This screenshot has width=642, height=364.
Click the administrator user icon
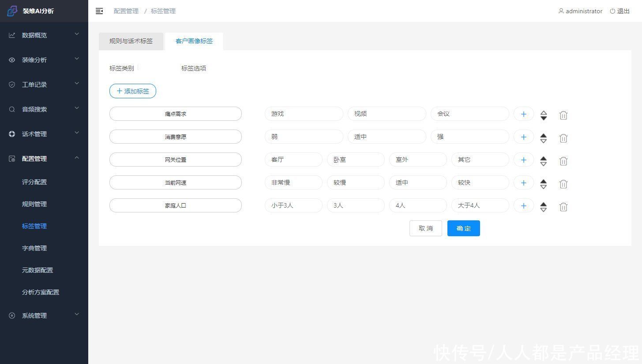point(561,11)
